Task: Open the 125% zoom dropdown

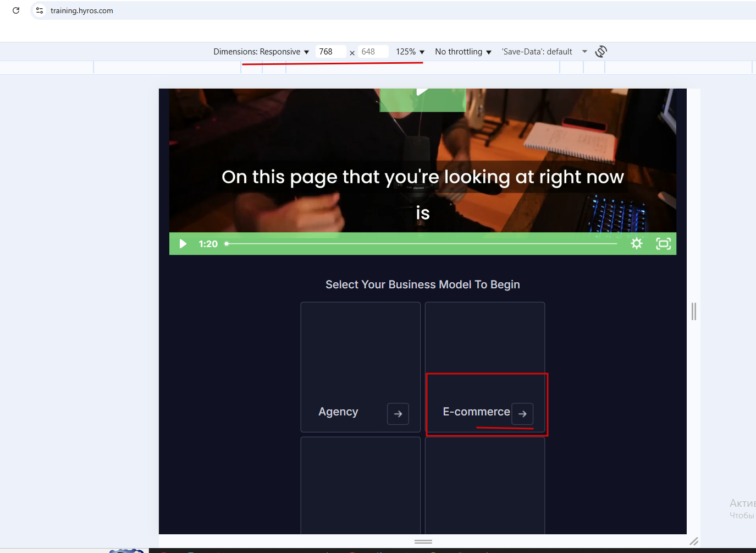Action: (x=410, y=52)
